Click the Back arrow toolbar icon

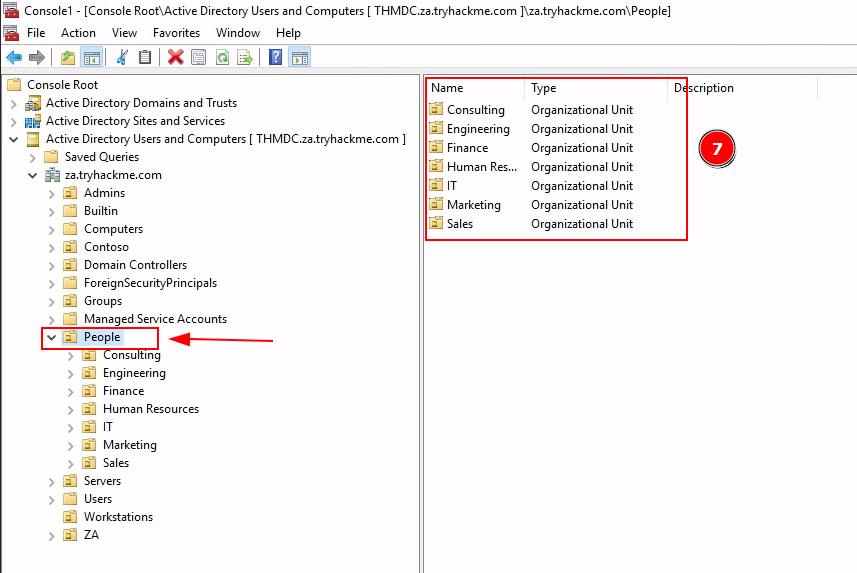[14, 57]
